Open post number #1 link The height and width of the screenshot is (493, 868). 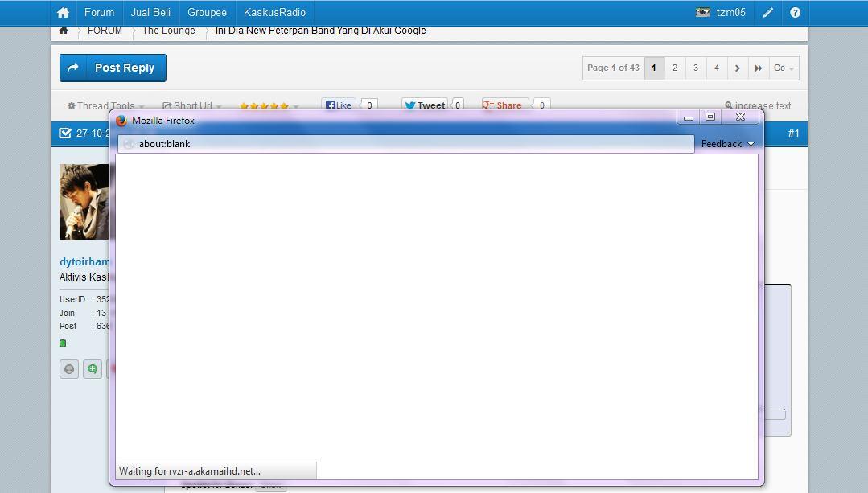point(793,134)
